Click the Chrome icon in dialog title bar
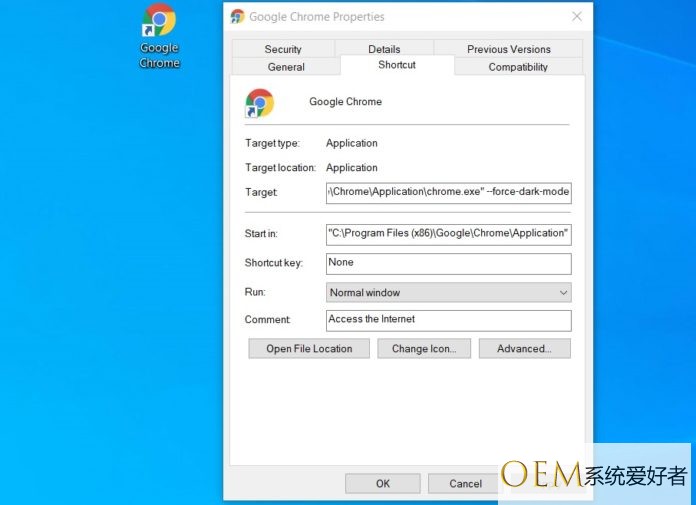Viewport: 696px width, 505px height. [x=237, y=17]
